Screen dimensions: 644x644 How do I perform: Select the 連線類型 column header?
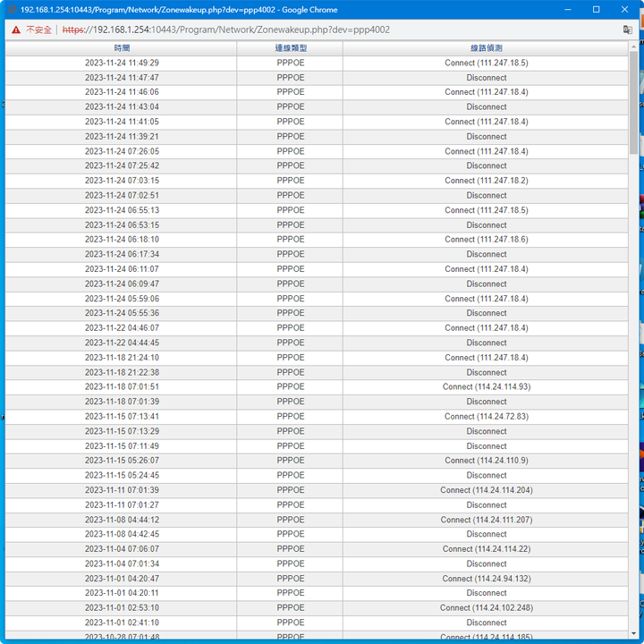tap(291, 48)
